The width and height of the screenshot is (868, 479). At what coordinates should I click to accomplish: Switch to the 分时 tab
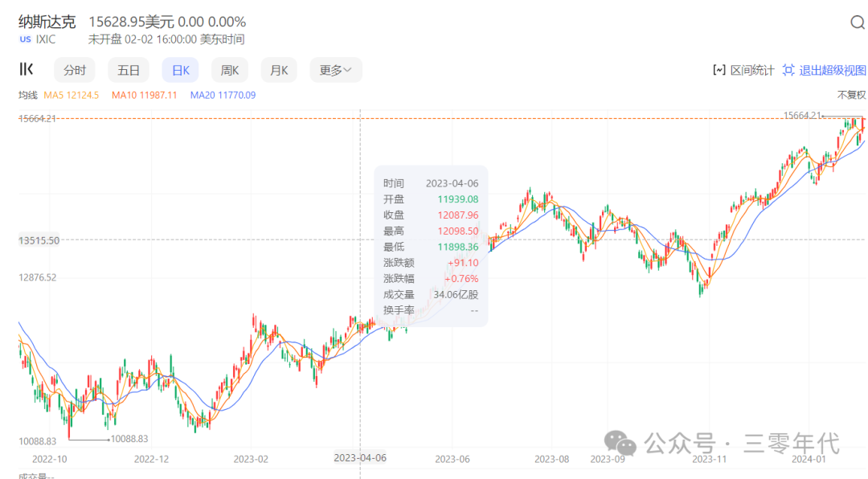click(74, 71)
